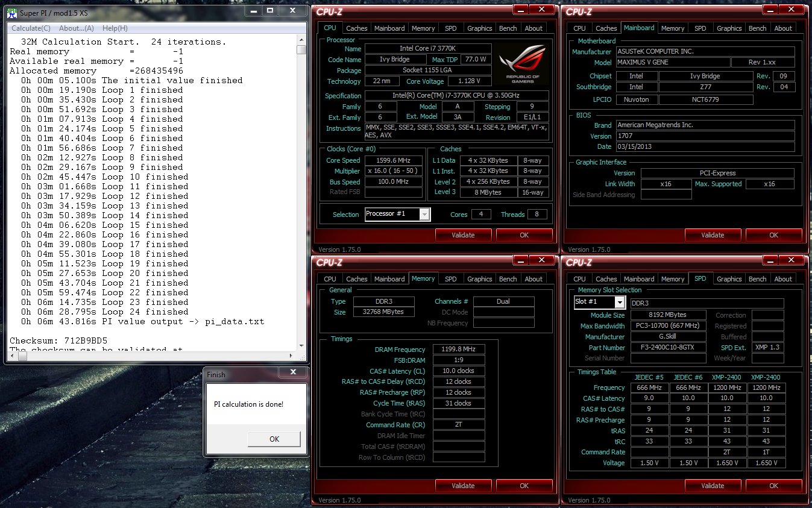Screen dimensions: 812x508
Task: Open the Help(H) menu in Super PI
Action: pos(115,28)
